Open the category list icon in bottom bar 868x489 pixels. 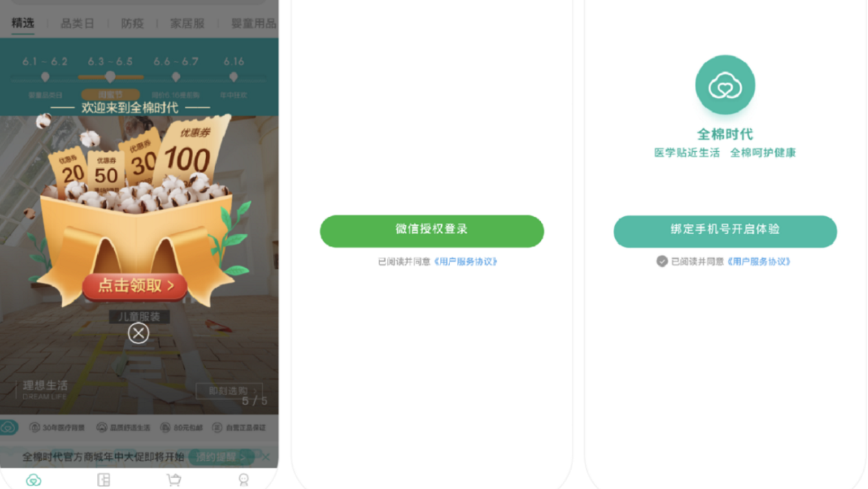(x=104, y=480)
